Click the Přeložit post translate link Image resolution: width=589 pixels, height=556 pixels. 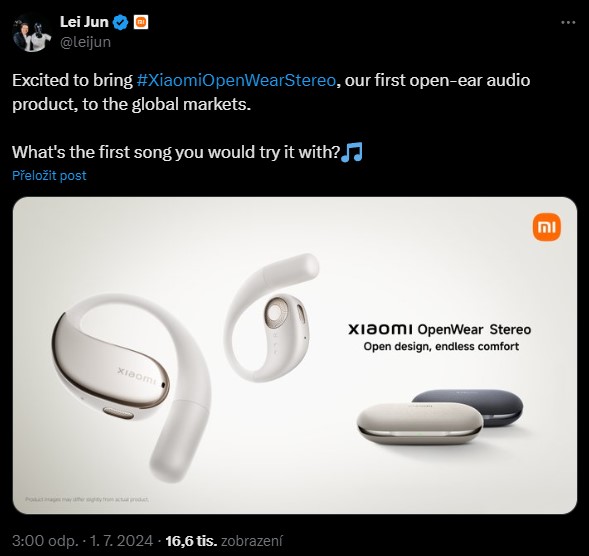pos(49,175)
